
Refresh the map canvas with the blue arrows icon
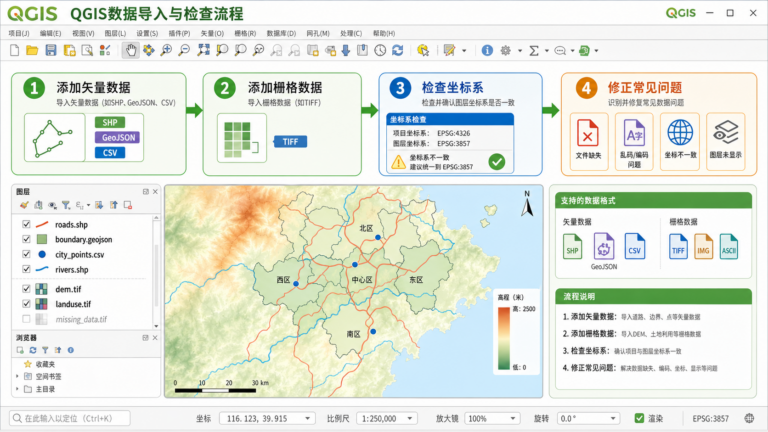coord(398,50)
